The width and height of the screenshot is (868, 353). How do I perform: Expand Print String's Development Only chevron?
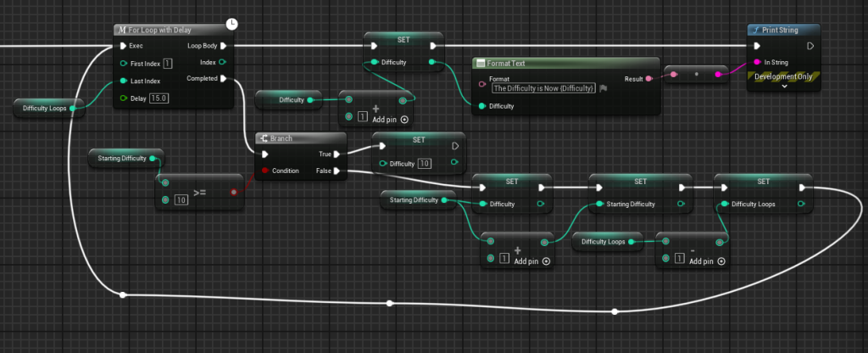click(784, 87)
